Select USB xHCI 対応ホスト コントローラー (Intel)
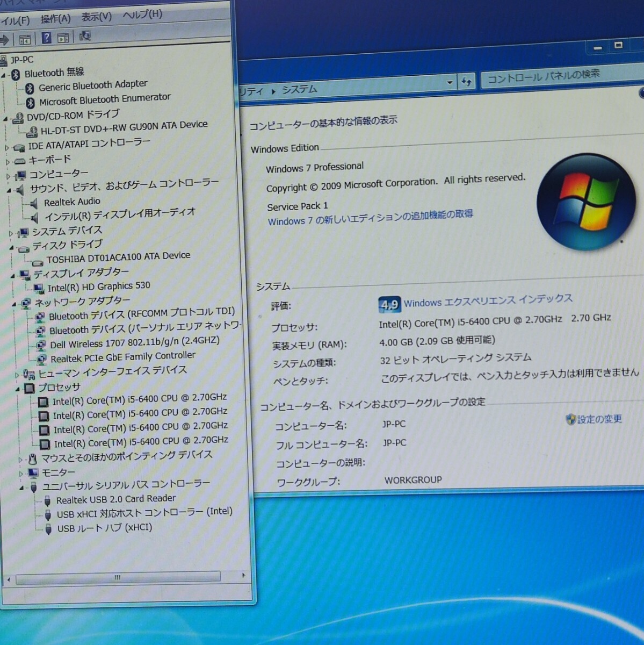 (x=144, y=512)
